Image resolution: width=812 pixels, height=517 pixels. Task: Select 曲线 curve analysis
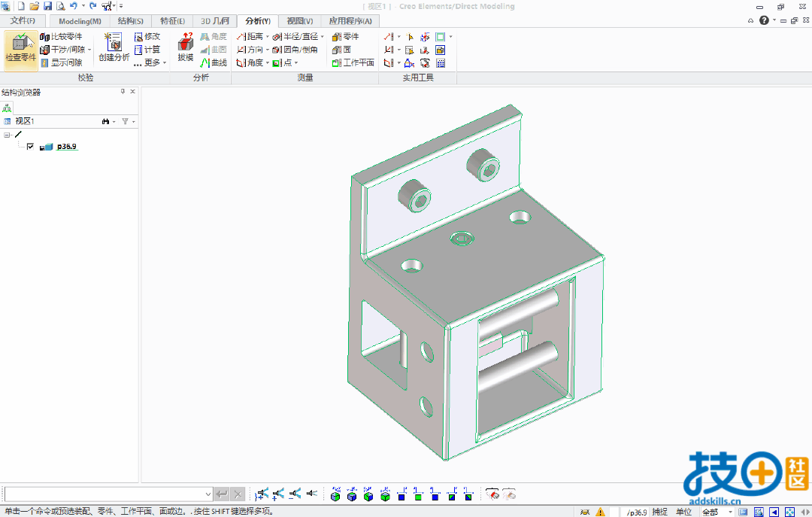click(214, 62)
